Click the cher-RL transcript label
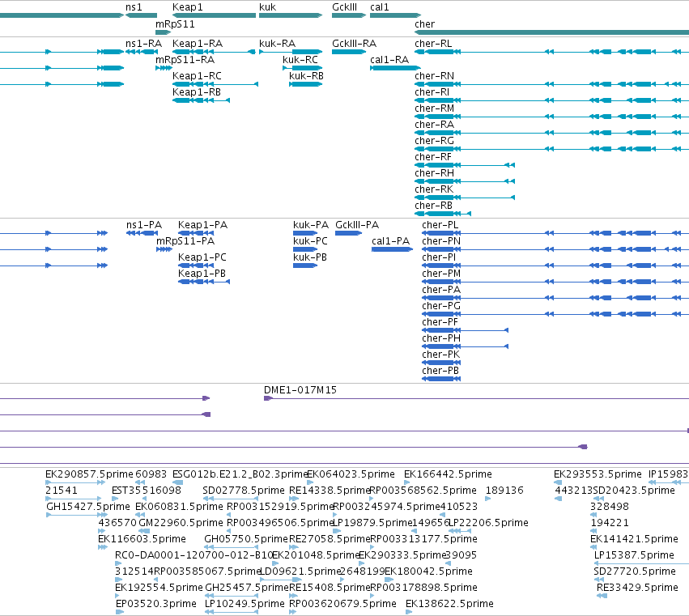The width and height of the screenshot is (689, 616). 433,44
